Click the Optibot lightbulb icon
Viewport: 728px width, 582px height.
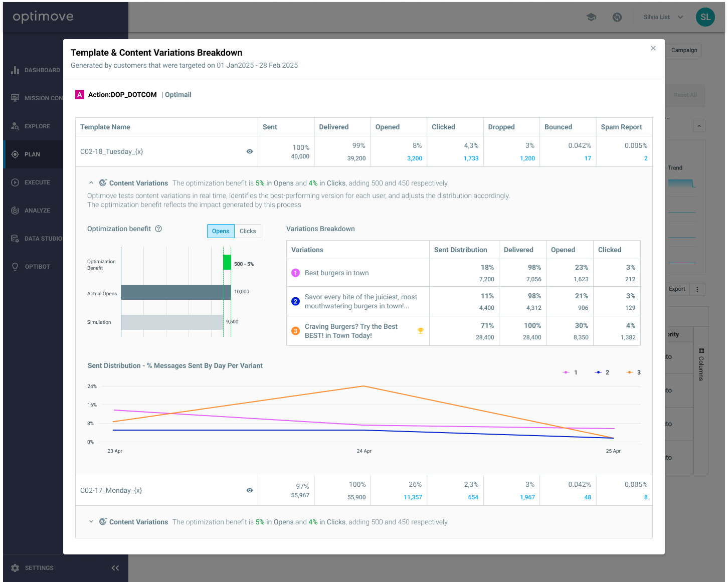[15, 267]
